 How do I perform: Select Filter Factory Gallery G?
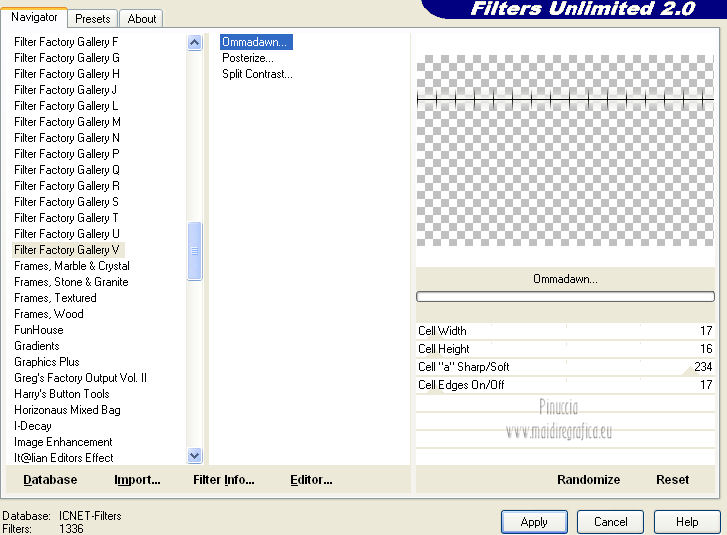click(x=67, y=58)
